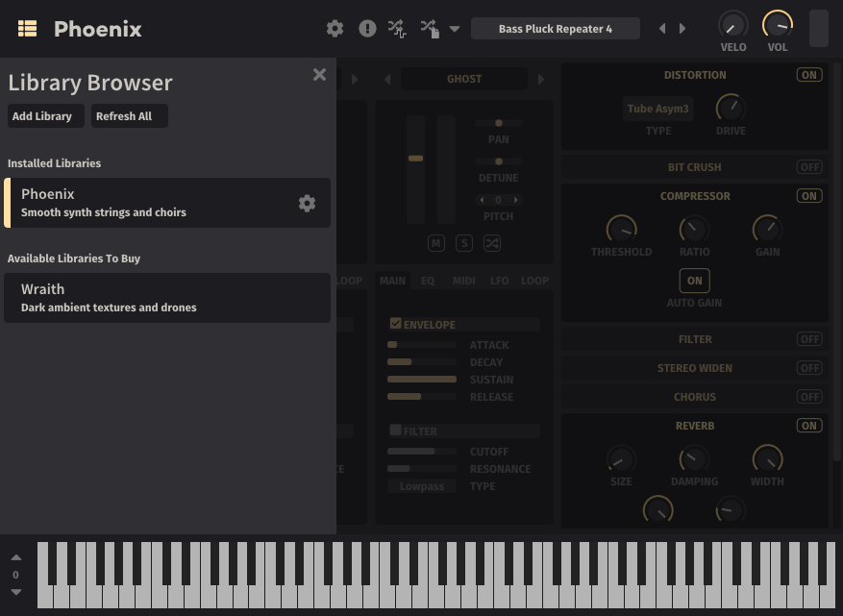Open the settings gear in top toolbar
Image resolution: width=843 pixels, height=616 pixels.
[x=335, y=29]
